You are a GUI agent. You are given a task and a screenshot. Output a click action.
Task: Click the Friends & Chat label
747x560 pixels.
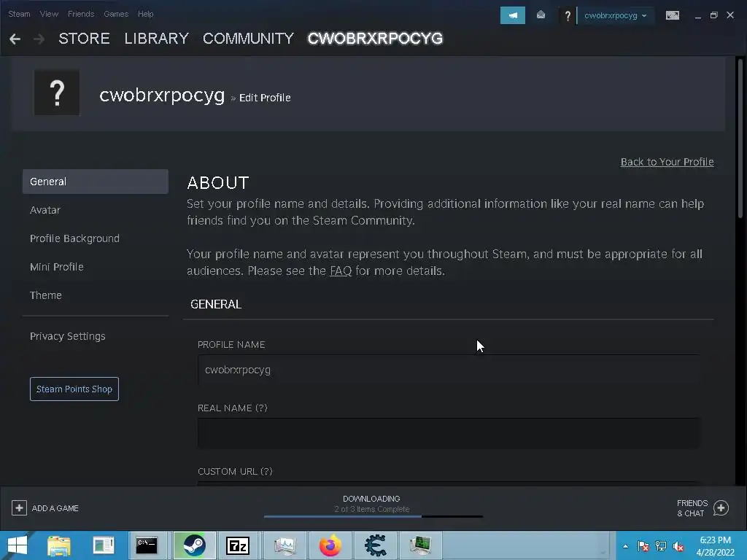pos(692,508)
